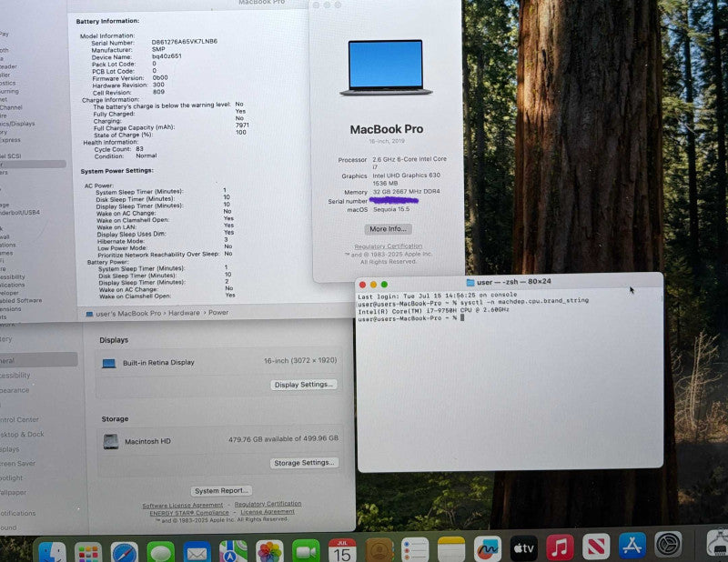Launch Freeform from the Dock

pos(488,549)
